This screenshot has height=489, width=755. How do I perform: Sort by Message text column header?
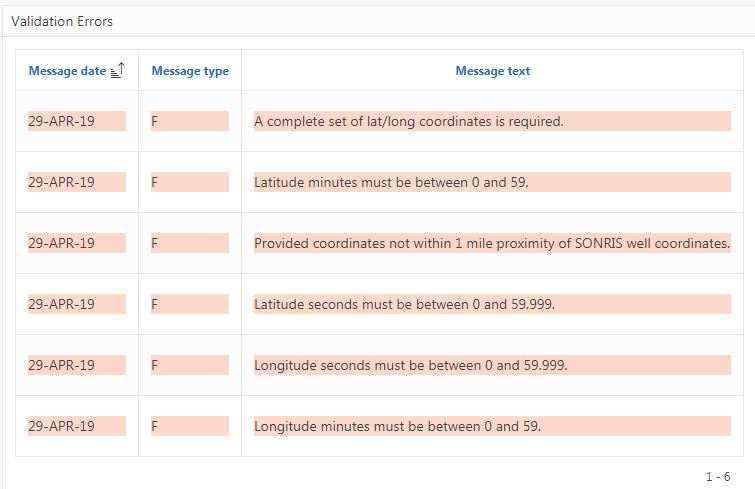click(x=492, y=71)
